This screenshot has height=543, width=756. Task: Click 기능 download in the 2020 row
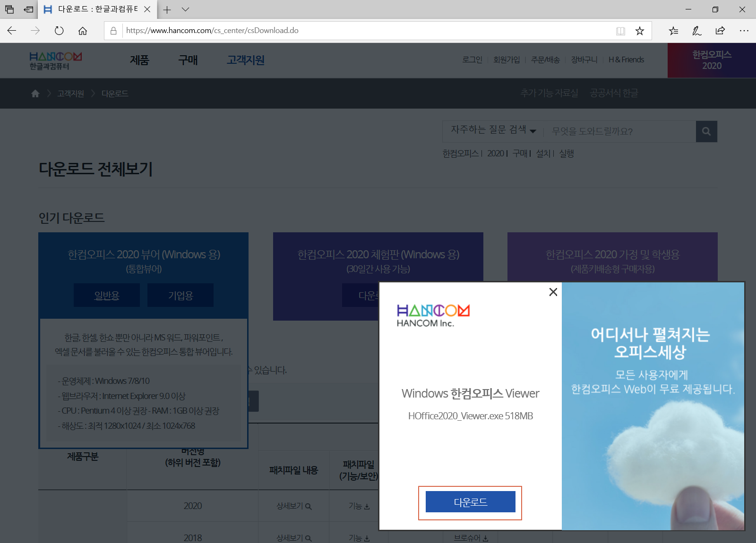359,506
